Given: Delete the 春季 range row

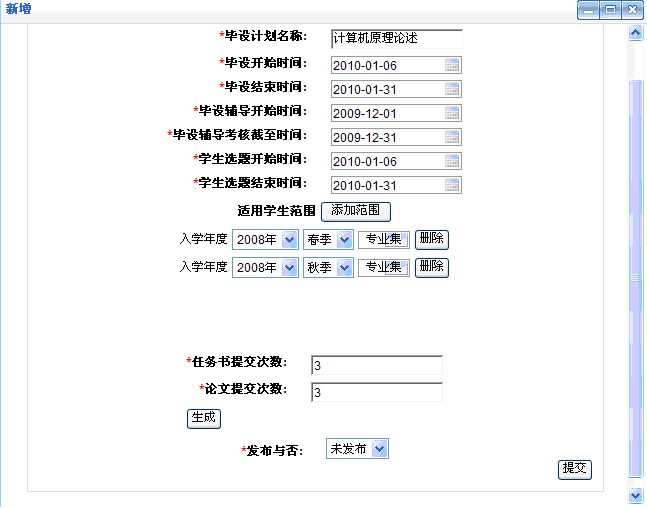Looking at the screenshot, I should click(x=432, y=239).
